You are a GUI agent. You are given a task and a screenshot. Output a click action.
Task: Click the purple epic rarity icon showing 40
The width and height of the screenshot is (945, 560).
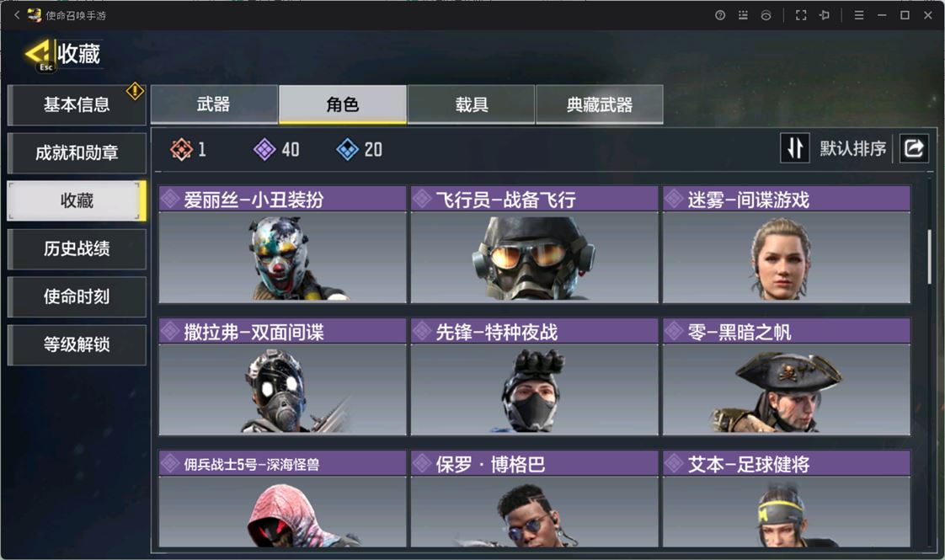[x=264, y=149]
